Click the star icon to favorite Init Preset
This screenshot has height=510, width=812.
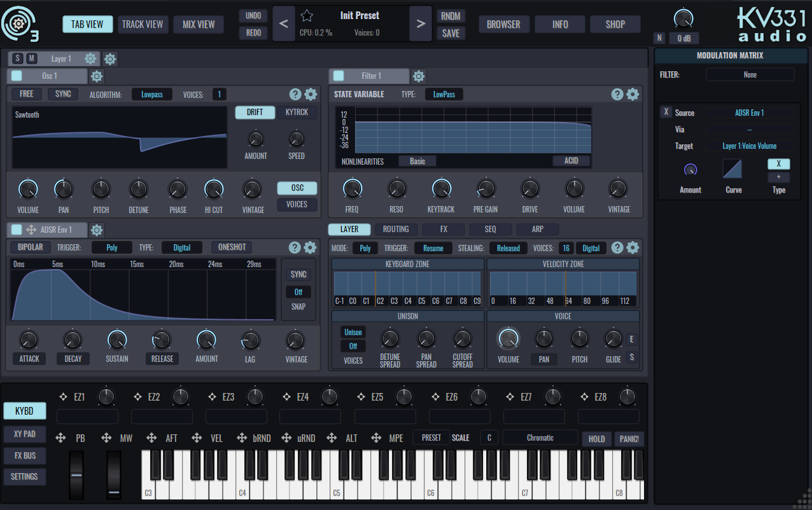306,15
